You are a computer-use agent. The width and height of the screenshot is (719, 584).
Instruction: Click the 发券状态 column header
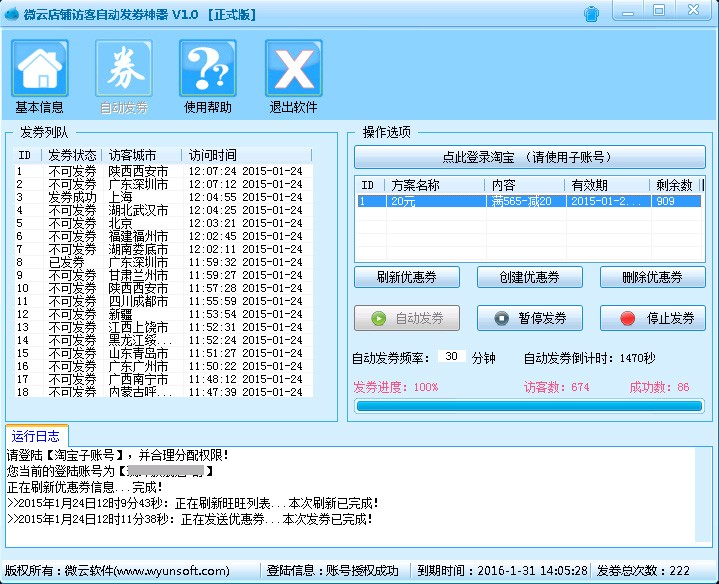tap(72, 155)
